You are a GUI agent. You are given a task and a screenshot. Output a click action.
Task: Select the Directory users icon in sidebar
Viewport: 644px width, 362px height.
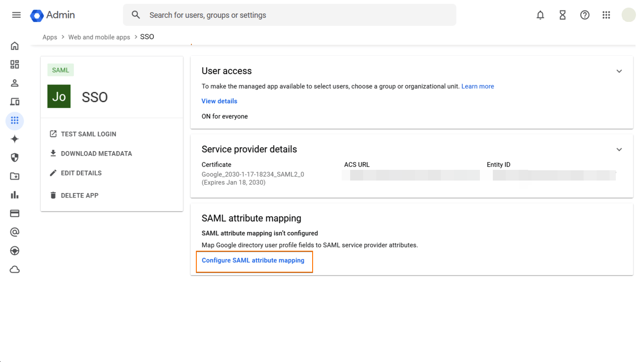click(x=15, y=83)
